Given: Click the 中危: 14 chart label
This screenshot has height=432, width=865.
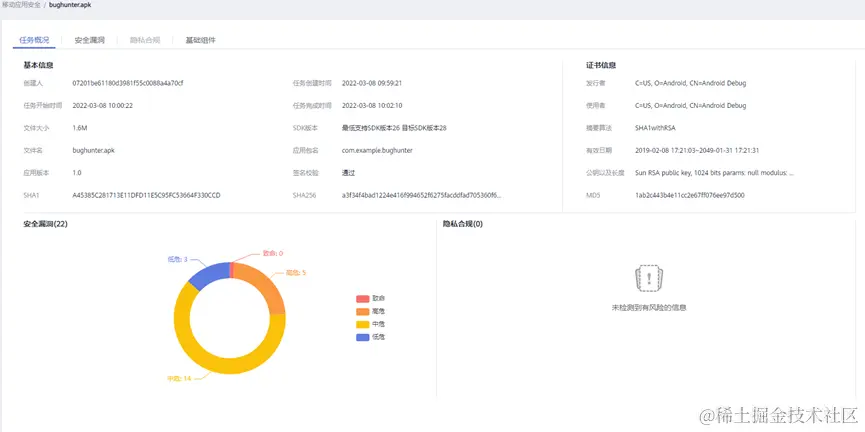Looking at the screenshot, I should pos(179,378).
